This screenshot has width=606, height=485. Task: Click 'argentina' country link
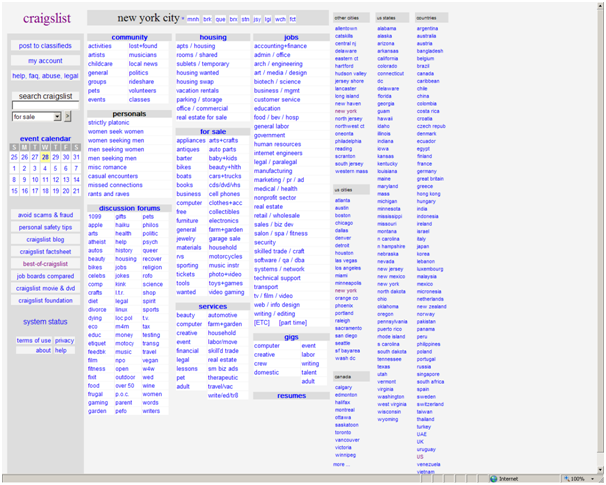(x=427, y=28)
